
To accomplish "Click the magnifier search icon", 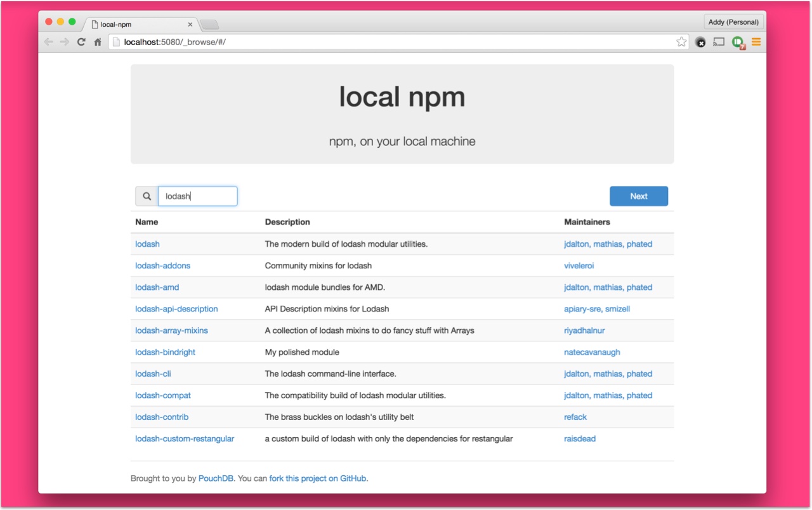I will point(147,197).
